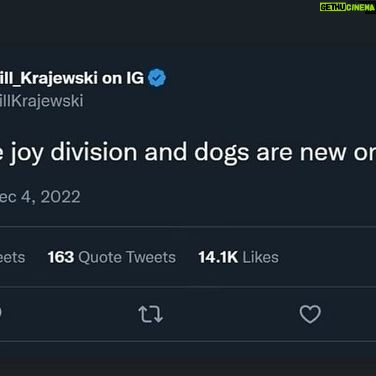The height and width of the screenshot is (376, 376).
Task: Click the 'IG' text in the display name
Action: pyautogui.click(x=135, y=78)
